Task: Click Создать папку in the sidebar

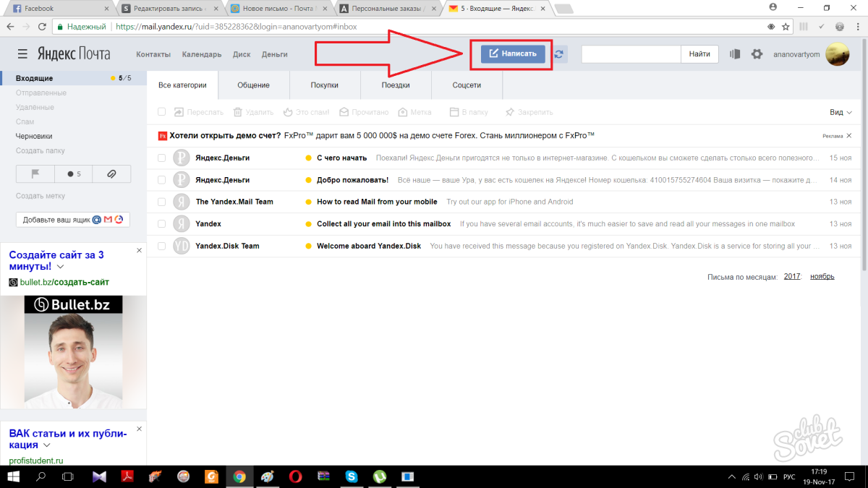Action: pos(41,150)
